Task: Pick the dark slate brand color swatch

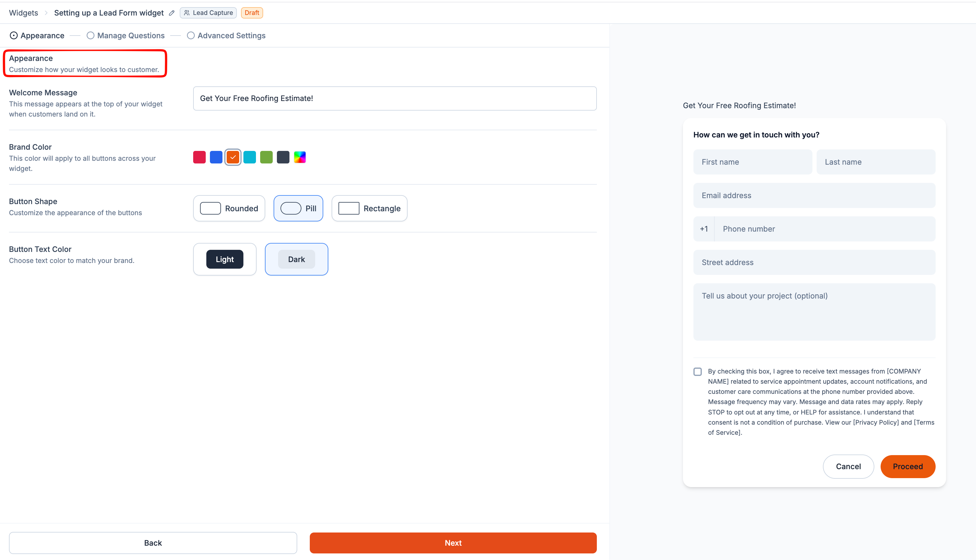Action: coord(283,157)
